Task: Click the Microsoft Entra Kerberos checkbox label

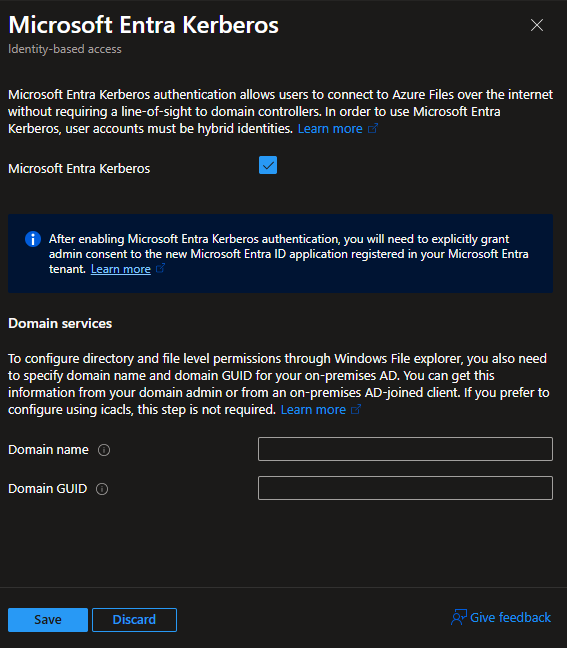Action: point(79,169)
